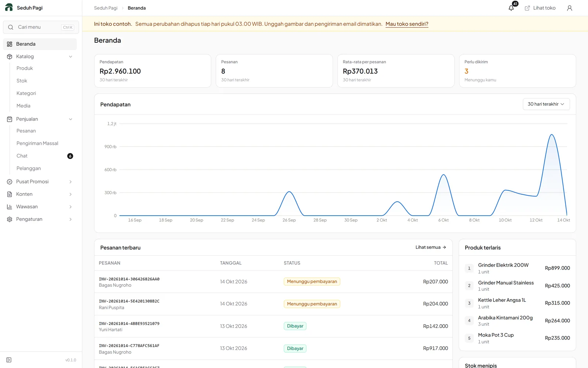The image size is (588, 368).
Task: Select Moka Pot 3 Cup product
Action: click(x=496, y=335)
